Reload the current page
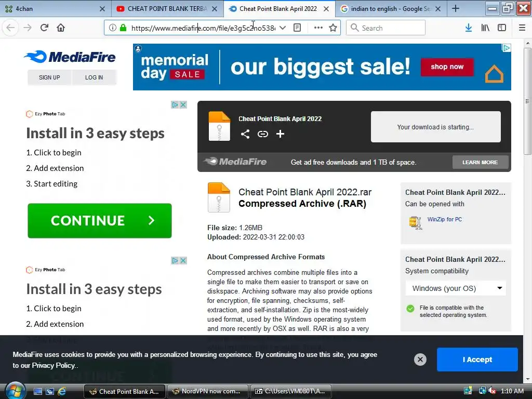The height and width of the screenshot is (399, 532). pos(44,28)
